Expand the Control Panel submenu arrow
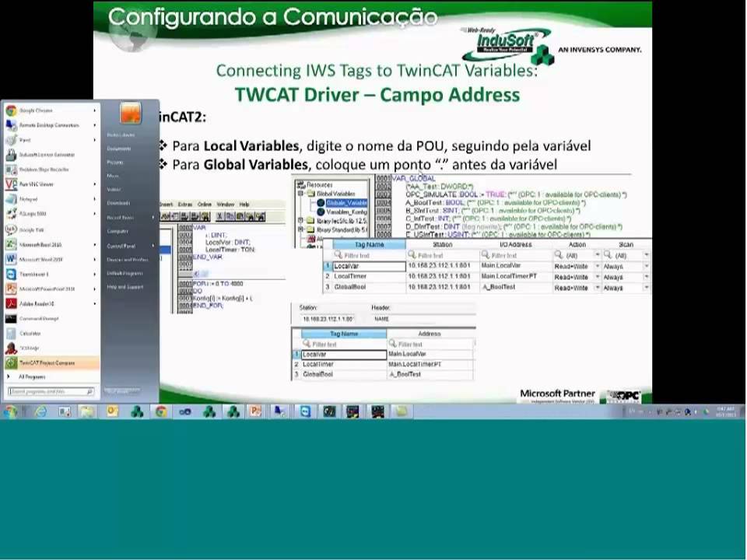This screenshot has width=747, height=560. (153, 247)
